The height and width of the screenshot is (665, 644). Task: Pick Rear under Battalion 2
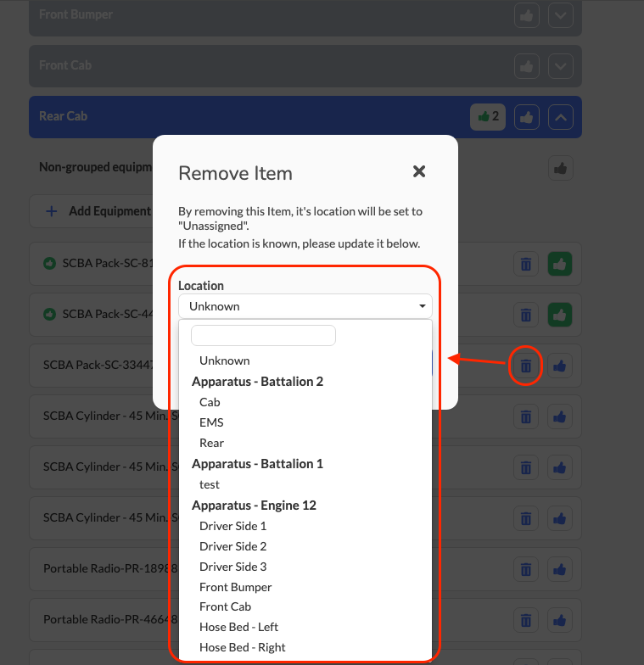click(211, 443)
